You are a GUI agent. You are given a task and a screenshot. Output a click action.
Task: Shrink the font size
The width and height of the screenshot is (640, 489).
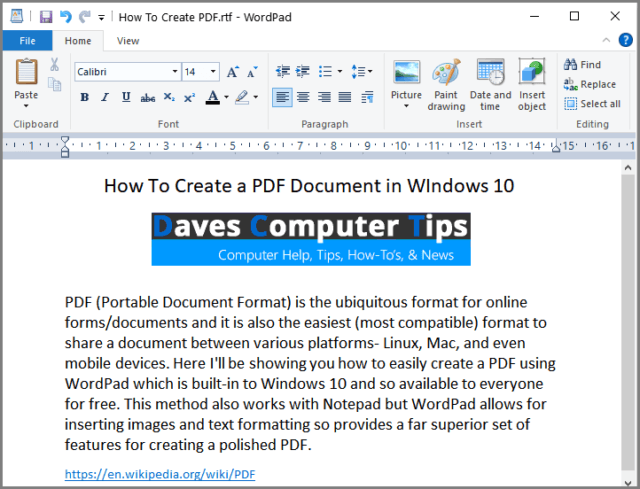253,72
